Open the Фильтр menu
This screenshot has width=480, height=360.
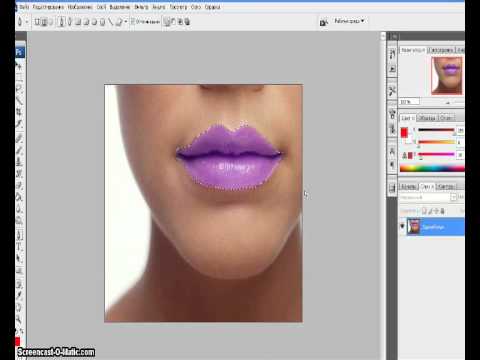coord(141,7)
